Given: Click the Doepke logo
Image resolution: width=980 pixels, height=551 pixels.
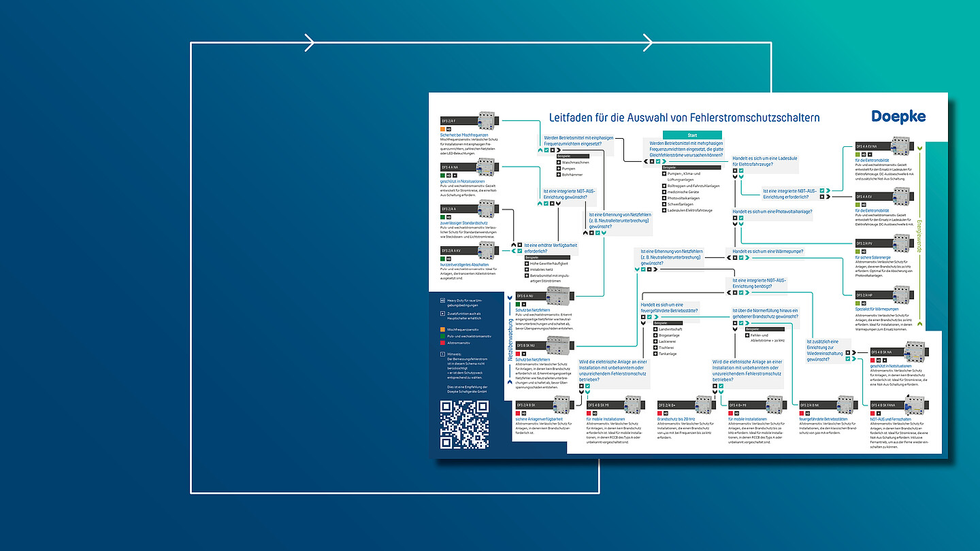Looking at the screenshot, I should pyautogui.click(x=898, y=116).
